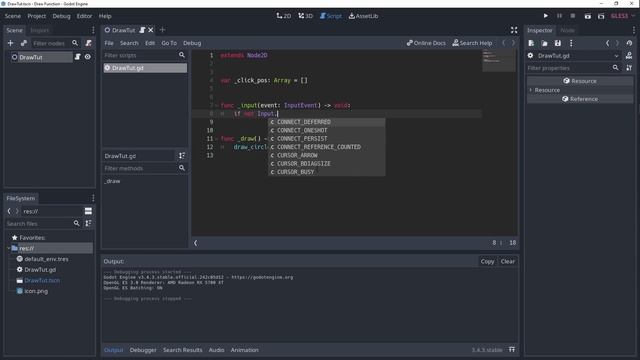Open FileSystem panel options menu

[x=93, y=198]
